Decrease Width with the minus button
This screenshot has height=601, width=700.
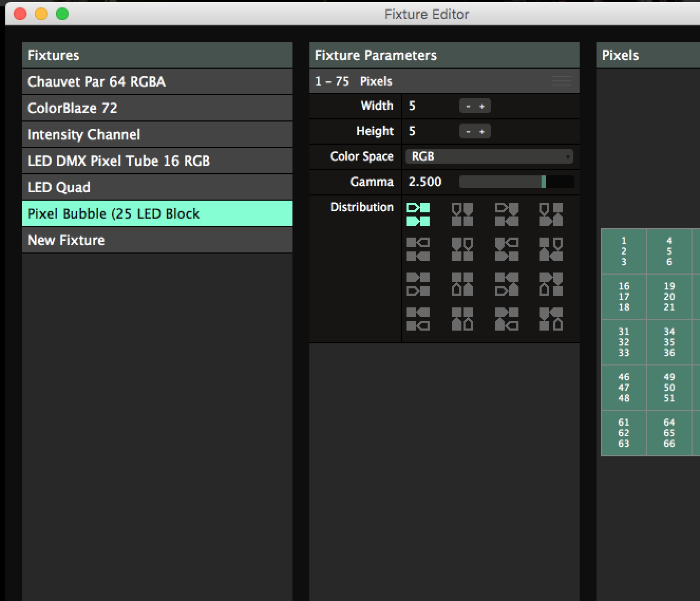468,106
